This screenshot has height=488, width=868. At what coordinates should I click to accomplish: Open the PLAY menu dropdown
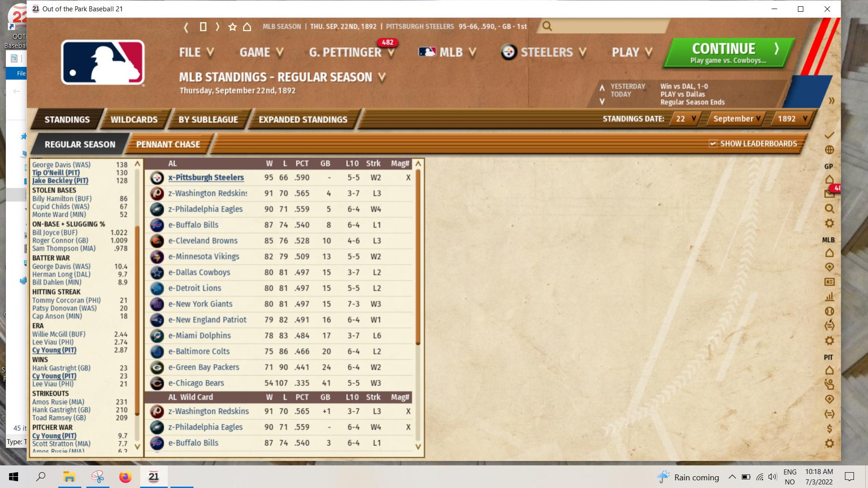pos(632,52)
